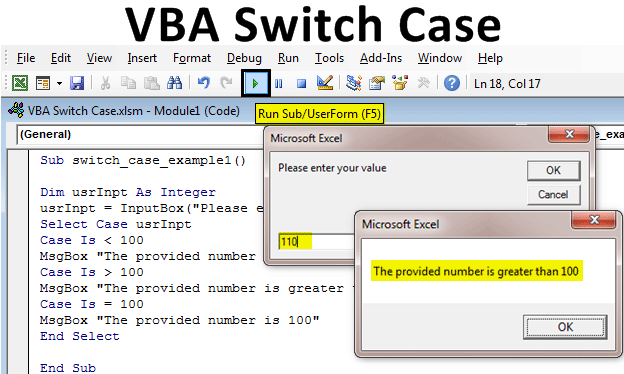Click the Insert UserForm toolbar icon
The height and width of the screenshot is (374, 624).
click(43, 83)
